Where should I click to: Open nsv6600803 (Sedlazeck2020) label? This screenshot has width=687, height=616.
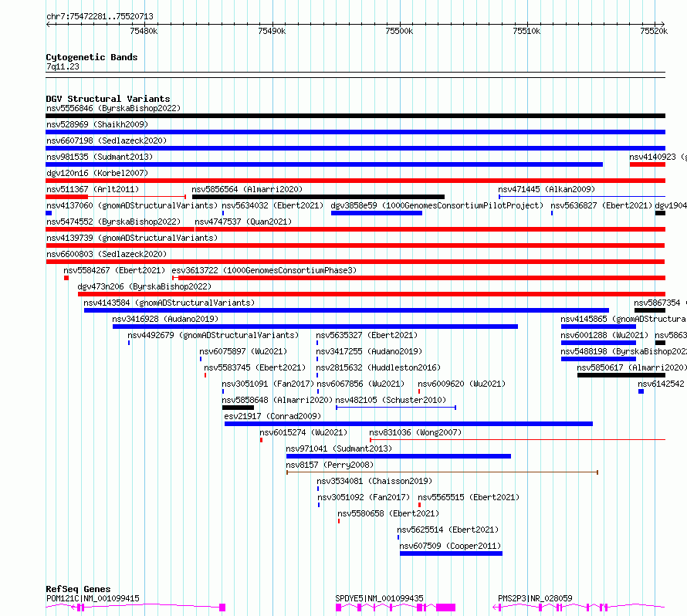tap(107, 254)
